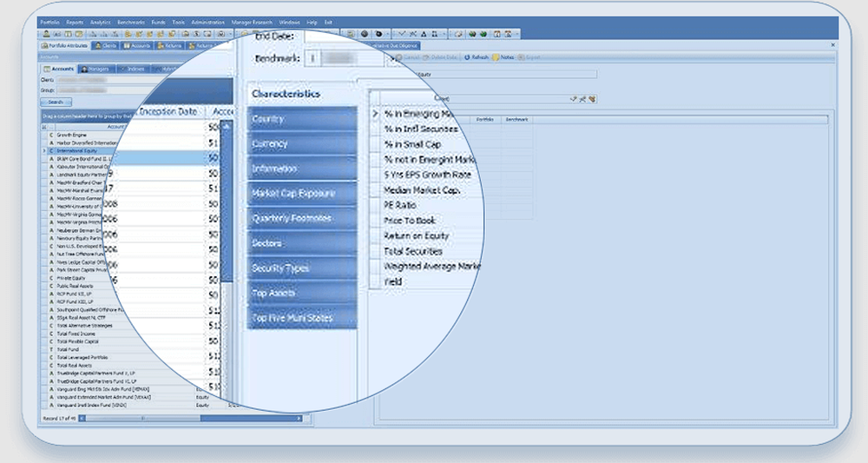Open the Administration menu
Image resolution: width=868 pixels, height=463 pixels.
(x=208, y=23)
